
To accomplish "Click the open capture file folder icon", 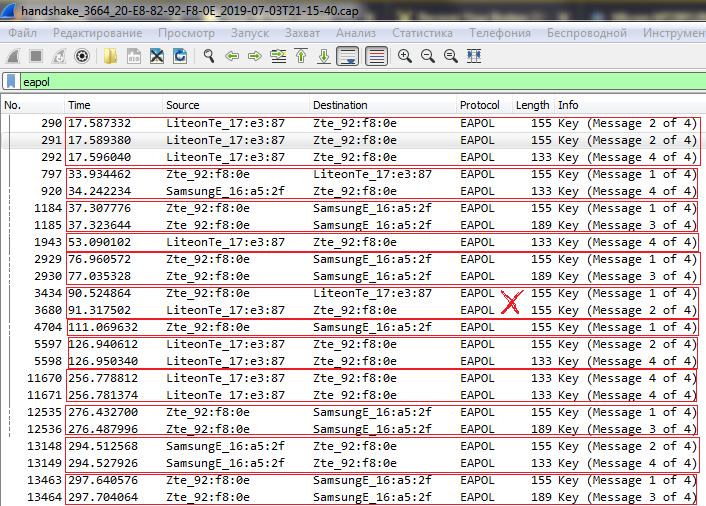I will [x=110, y=56].
